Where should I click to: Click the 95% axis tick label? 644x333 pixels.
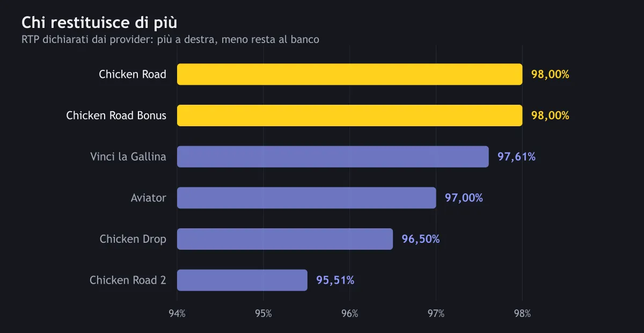pos(264,314)
